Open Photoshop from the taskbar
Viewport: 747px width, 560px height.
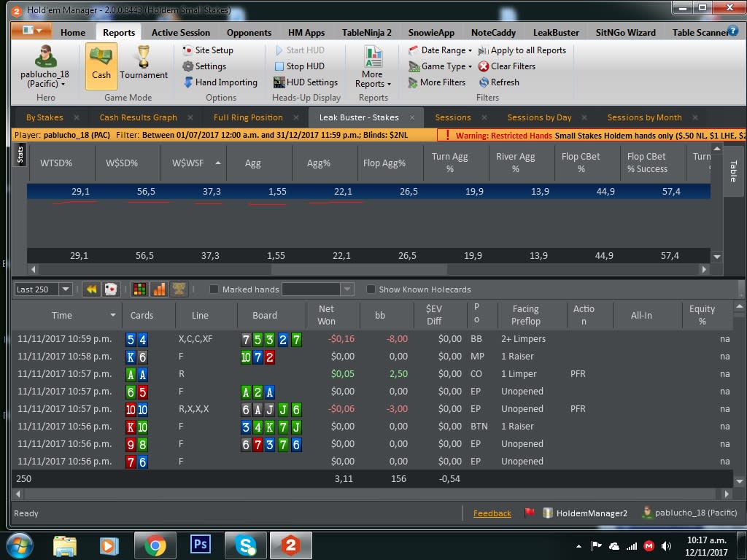click(200, 544)
